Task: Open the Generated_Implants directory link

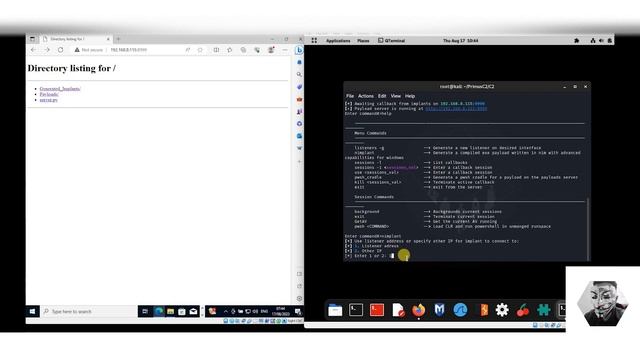Action: (x=60, y=89)
